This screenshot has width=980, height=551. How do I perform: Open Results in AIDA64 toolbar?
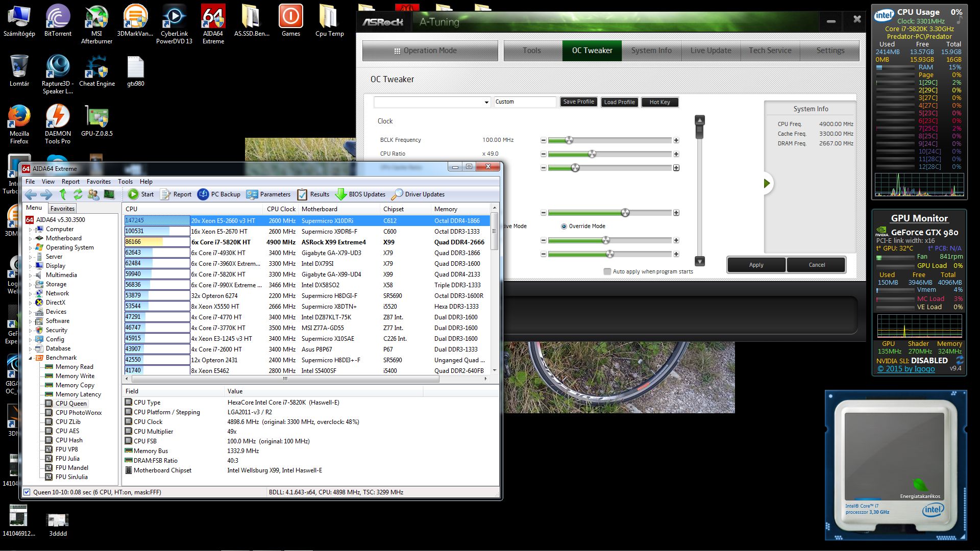313,194
